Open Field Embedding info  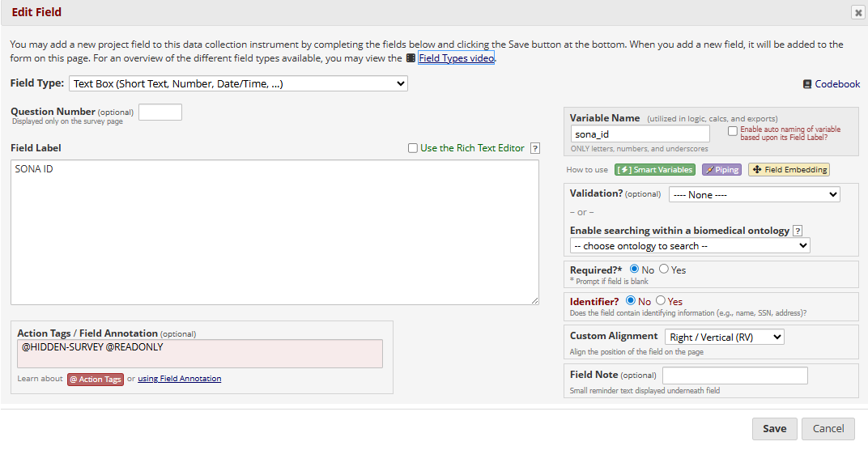point(789,170)
